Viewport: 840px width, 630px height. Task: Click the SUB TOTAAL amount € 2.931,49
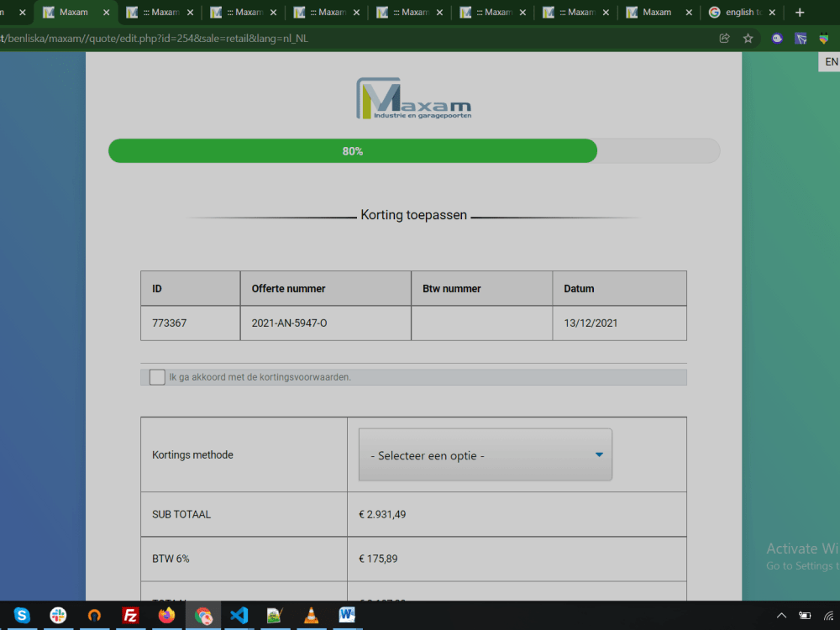(x=382, y=514)
